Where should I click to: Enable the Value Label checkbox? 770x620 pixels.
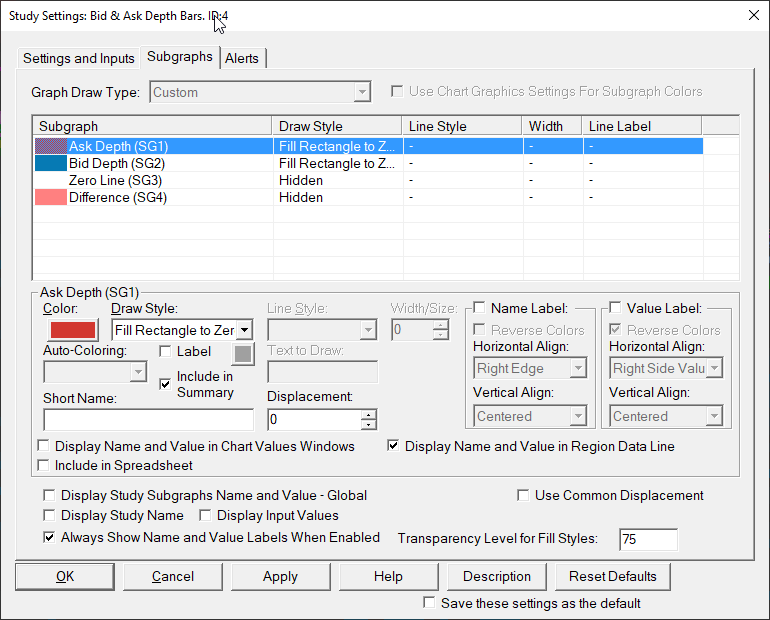coord(615,308)
